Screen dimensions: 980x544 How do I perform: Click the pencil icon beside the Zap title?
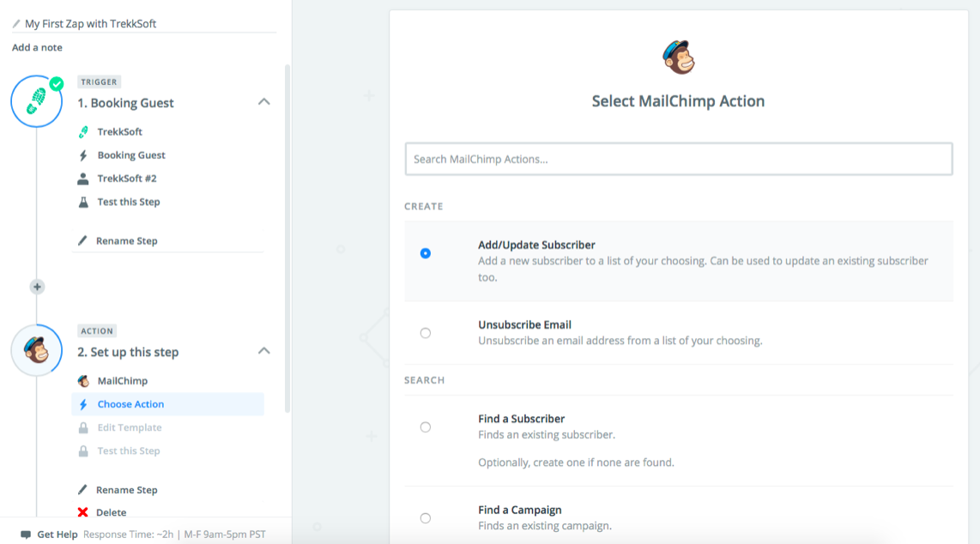click(x=16, y=24)
